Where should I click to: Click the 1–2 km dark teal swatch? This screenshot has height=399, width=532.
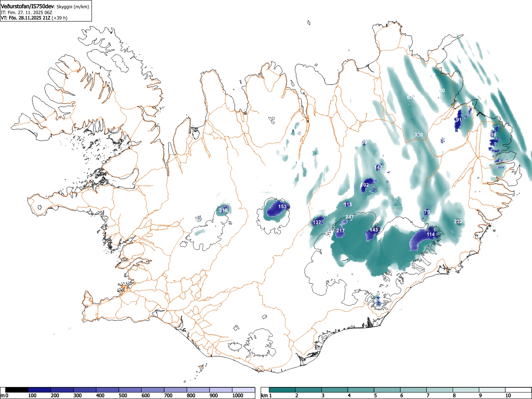283,390
